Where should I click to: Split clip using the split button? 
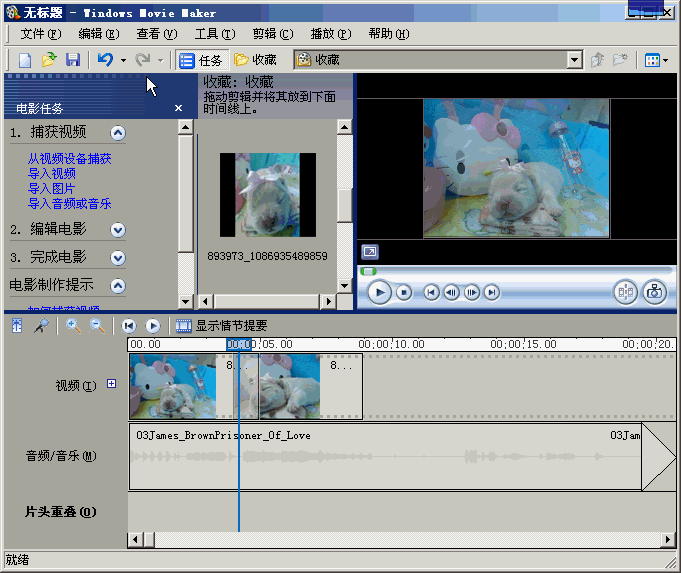pos(625,292)
